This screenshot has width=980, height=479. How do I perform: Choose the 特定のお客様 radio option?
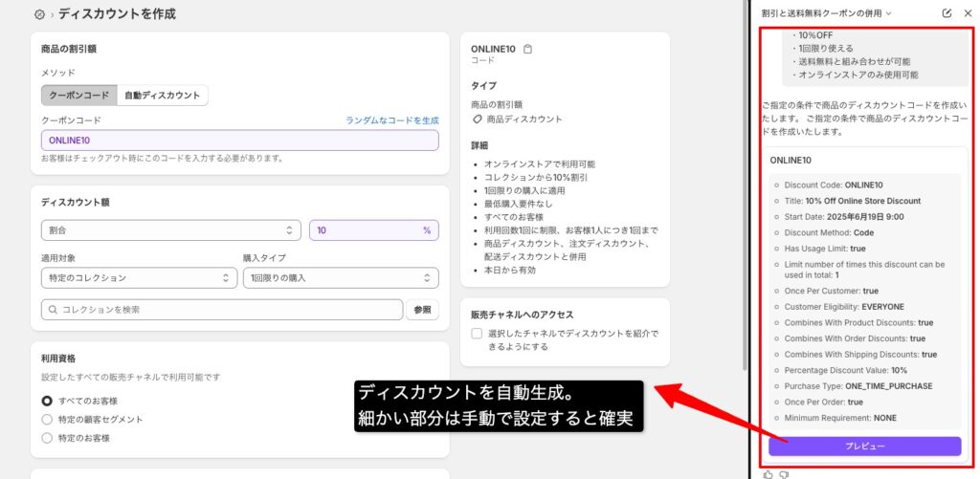[47, 438]
